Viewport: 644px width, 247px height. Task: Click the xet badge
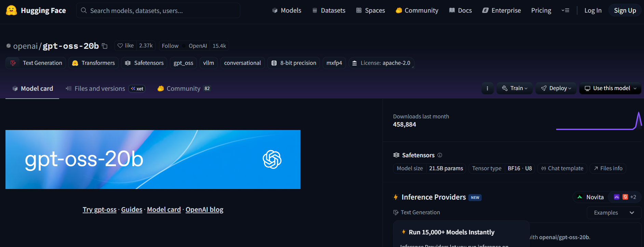pyautogui.click(x=137, y=89)
